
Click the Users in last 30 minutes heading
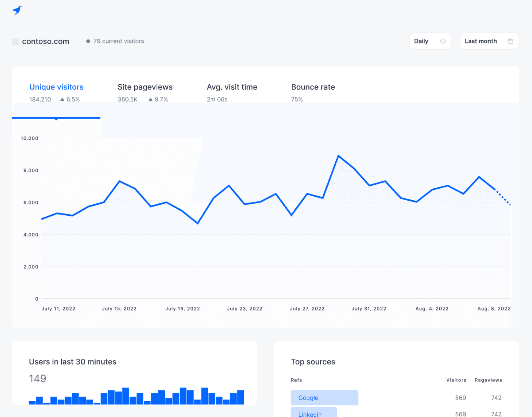click(73, 362)
